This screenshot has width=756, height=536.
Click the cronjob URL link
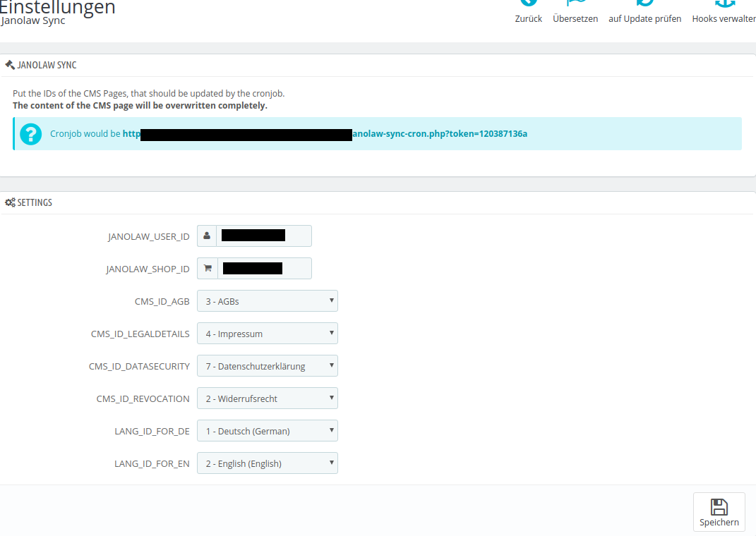point(325,134)
